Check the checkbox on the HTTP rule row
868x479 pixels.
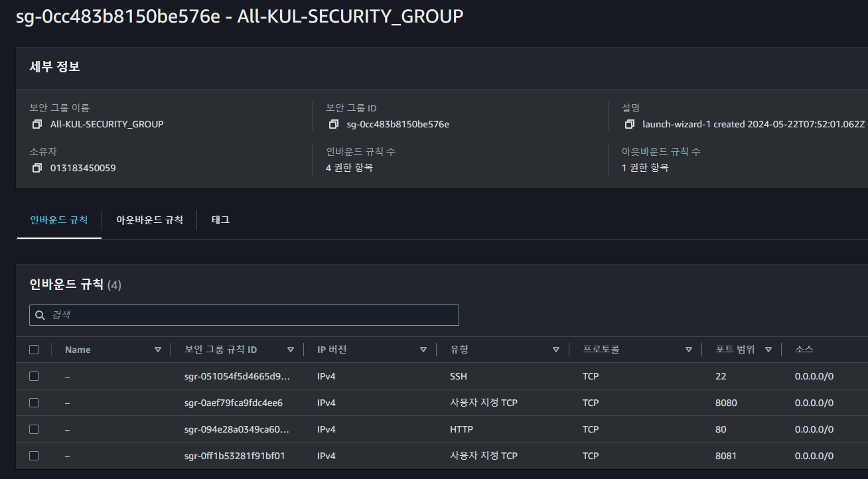tap(34, 429)
